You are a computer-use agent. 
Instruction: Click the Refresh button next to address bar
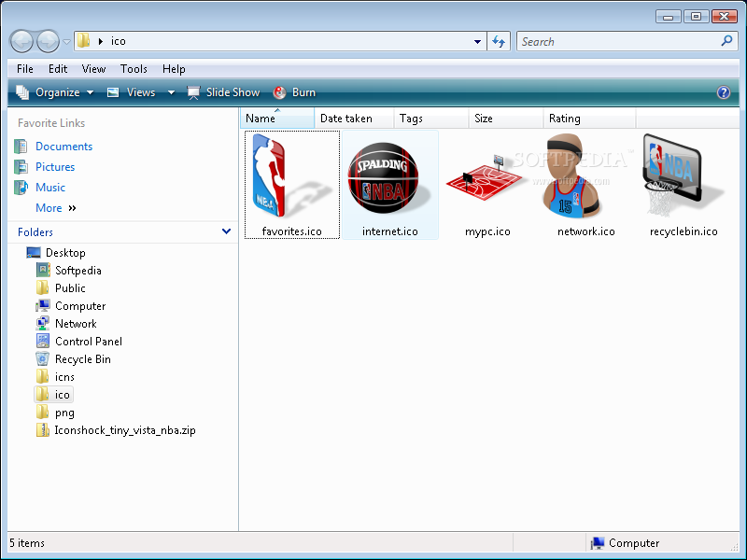(x=499, y=41)
